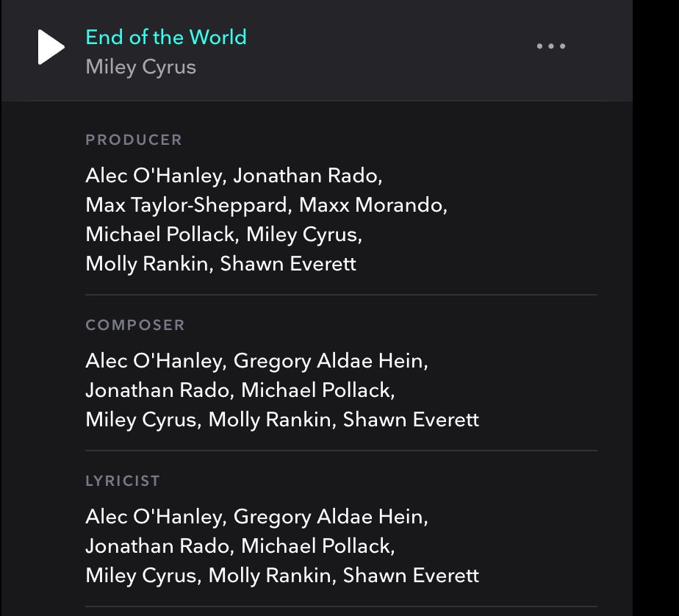Select Miley Cyrus in the Producer section
The height and width of the screenshot is (616, 679).
302,235
